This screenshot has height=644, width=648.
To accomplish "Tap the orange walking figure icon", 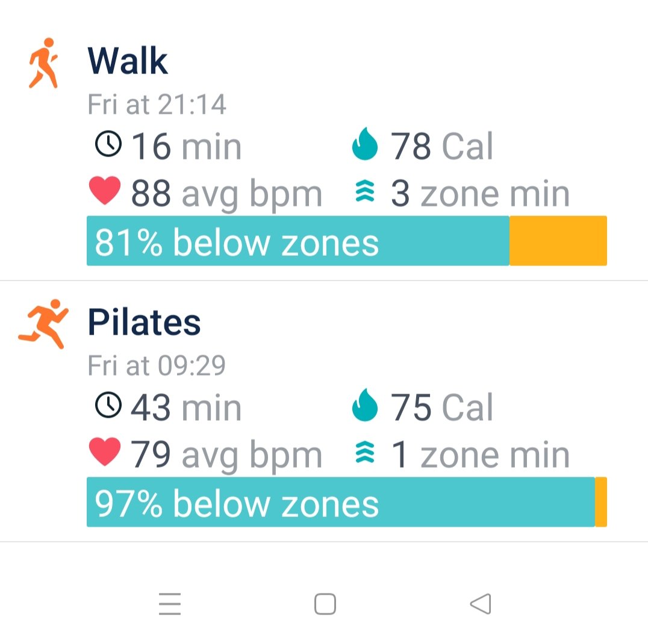I will 44,63.
